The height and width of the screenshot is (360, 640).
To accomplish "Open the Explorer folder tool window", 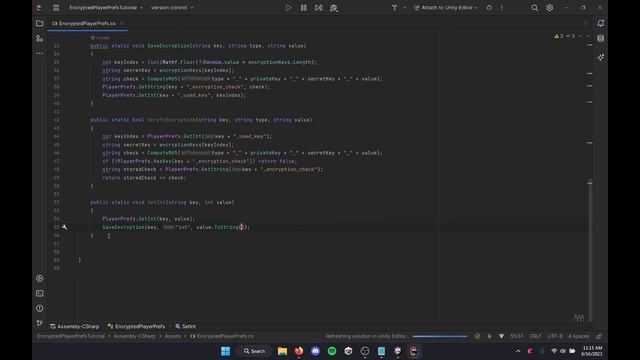I will click(40, 24).
